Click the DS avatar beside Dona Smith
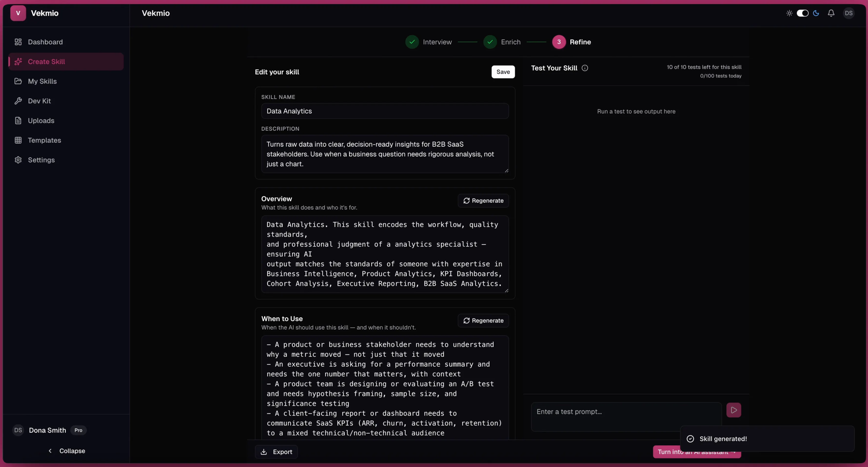Image resolution: width=868 pixels, height=467 pixels. (x=18, y=430)
